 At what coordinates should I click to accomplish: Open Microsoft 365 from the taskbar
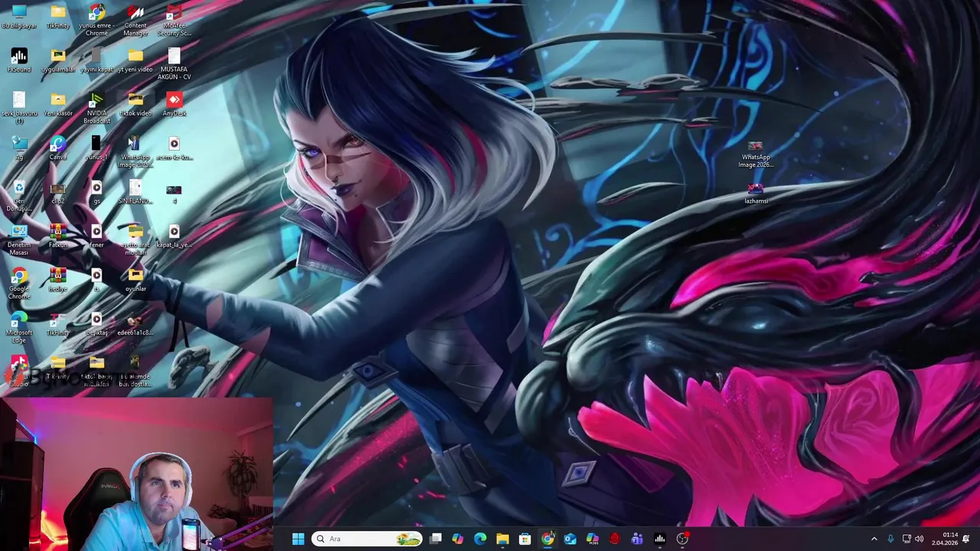(592, 539)
